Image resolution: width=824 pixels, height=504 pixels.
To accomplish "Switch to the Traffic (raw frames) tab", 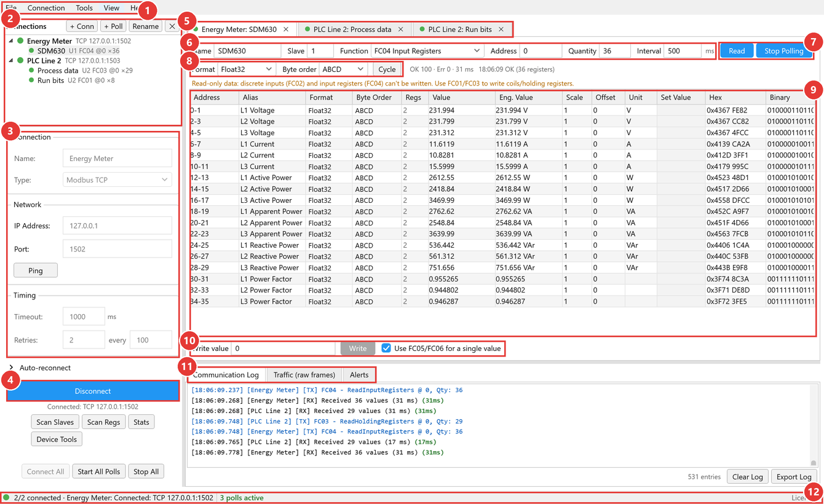I will 304,375.
